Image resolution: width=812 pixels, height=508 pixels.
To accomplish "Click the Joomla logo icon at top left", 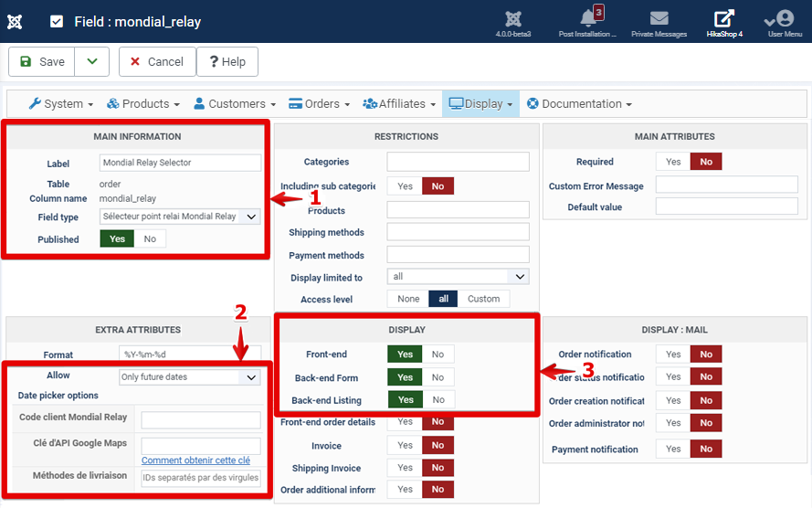I will (15, 22).
